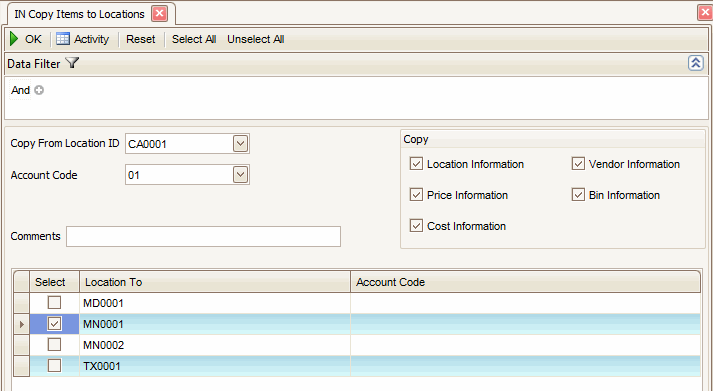This screenshot has height=391, width=713.
Task: Click Unselect All in the toolbar
Action: pyautogui.click(x=256, y=39)
